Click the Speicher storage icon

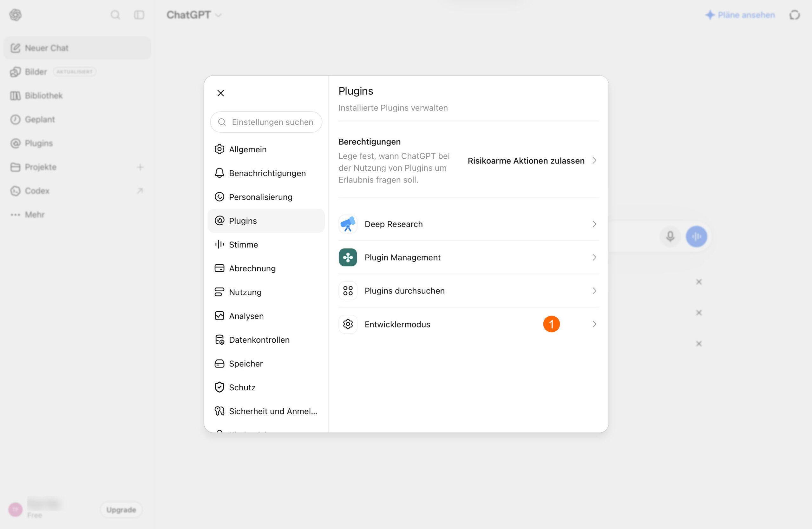(219, 363)
